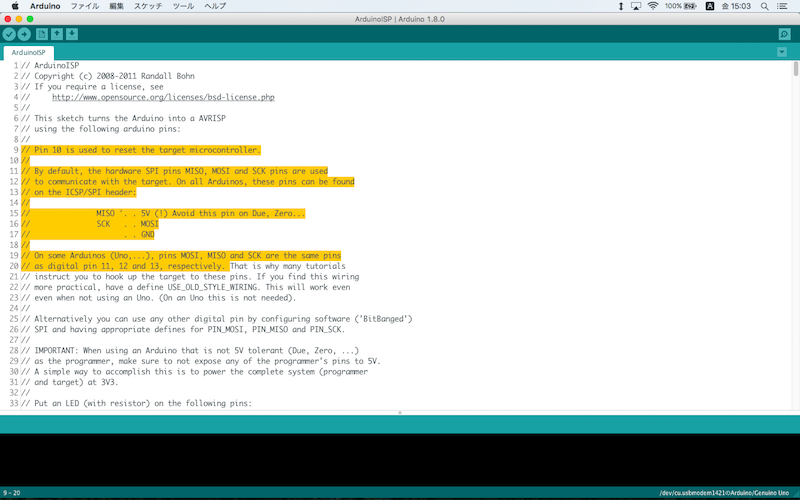Click the window title ArduinoISP | Arduino 1.8.0
The image size is (800, 500).
(x=399, y=19)
